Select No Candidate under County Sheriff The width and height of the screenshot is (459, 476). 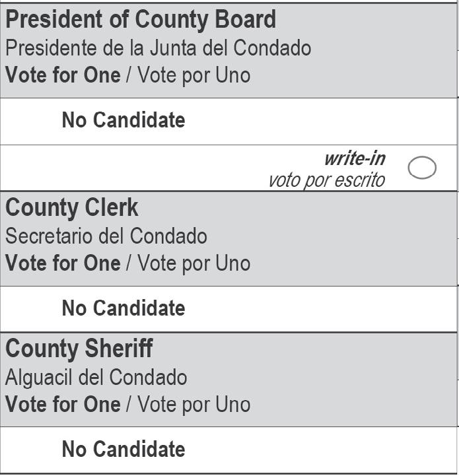(124, 450)
